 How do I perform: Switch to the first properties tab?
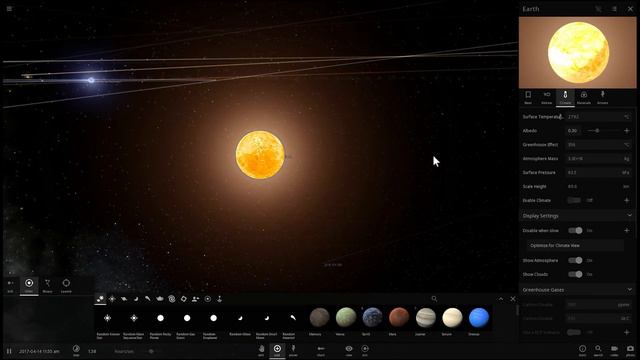[x=528, y=98]
